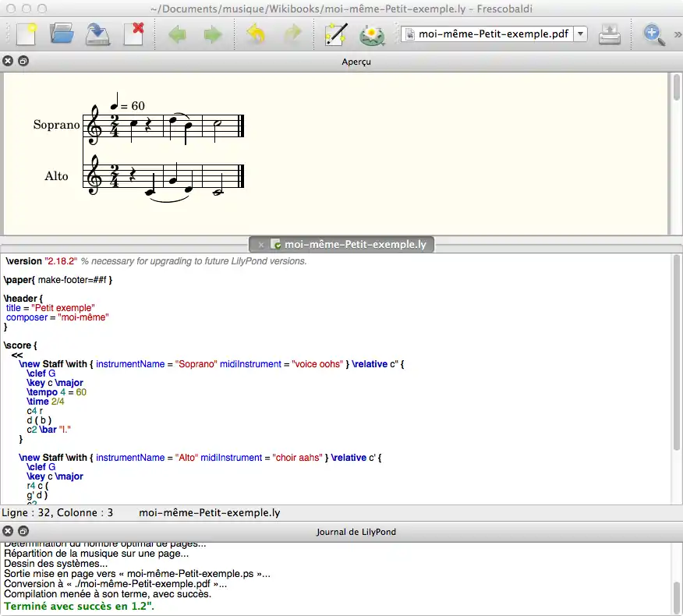This screenshot has width=683, height=616.
Task: Undo the last edit
Action: (255, 34)
